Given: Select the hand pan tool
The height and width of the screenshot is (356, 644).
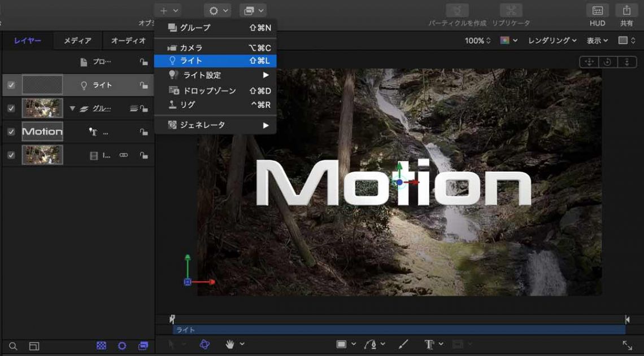Looking at the screenshot, I should 230,344.
